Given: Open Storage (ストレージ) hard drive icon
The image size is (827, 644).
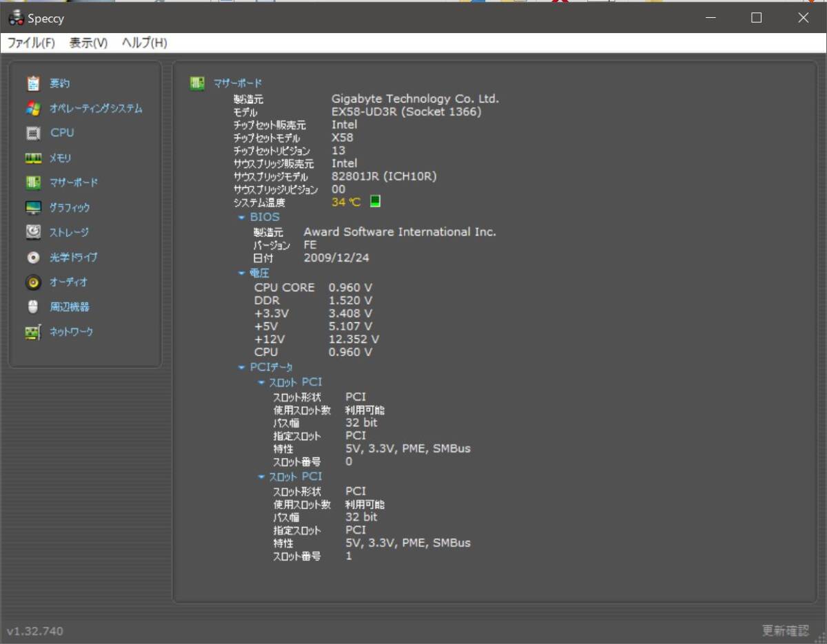Looking at the screenshot, I should 33,232.
